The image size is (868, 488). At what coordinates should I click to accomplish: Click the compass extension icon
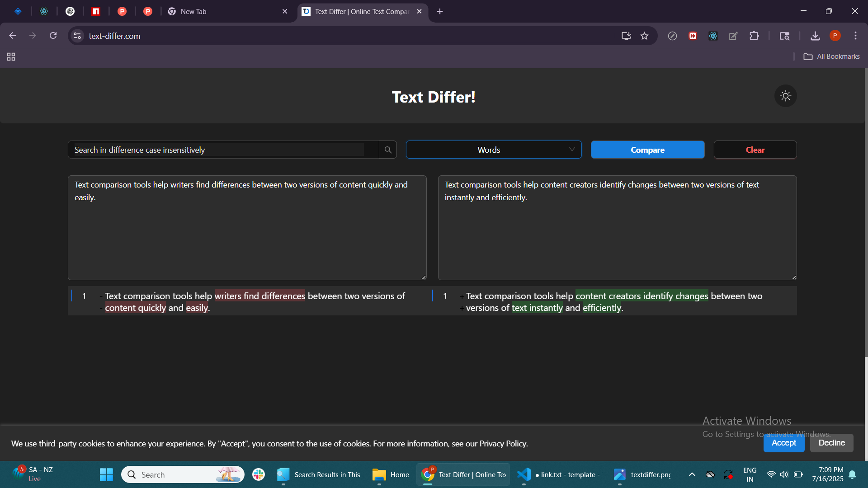[x=672, y=36]
